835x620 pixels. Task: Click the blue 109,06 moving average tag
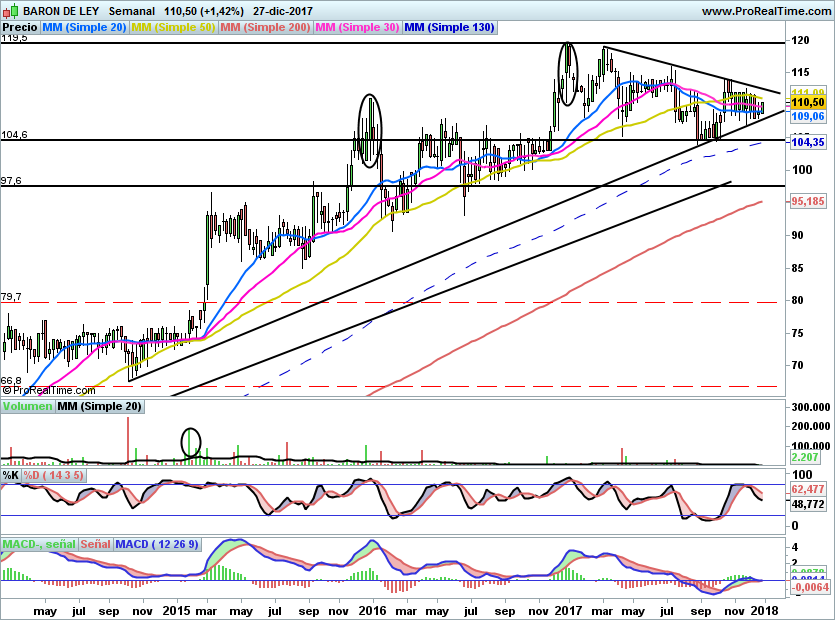[808, 116]
